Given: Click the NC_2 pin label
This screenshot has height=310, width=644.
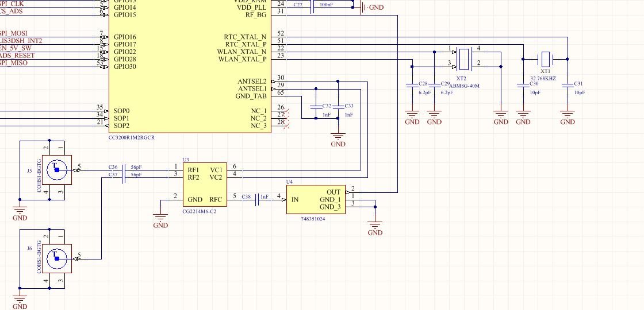Looking at the screenshot, I should point(259,118).
